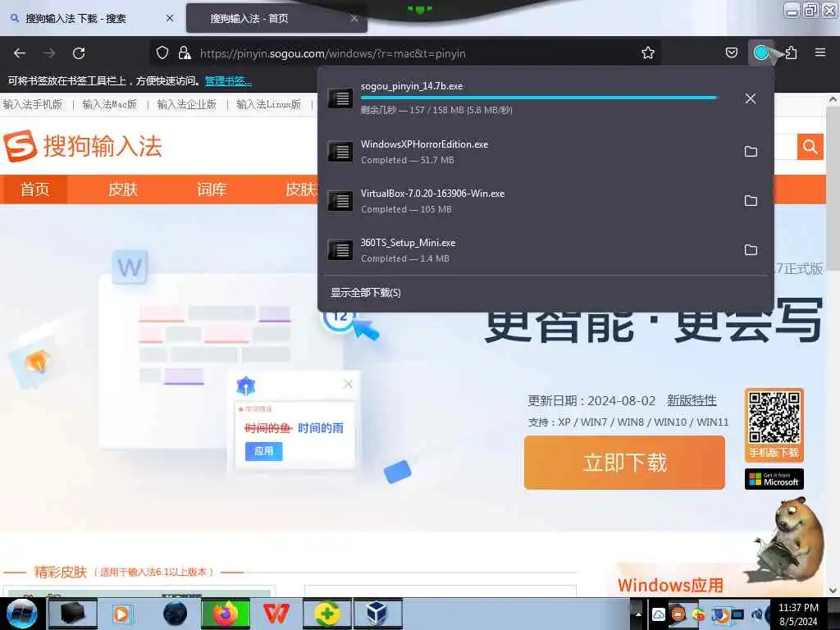Click the forward navigation arrow
Viewport: 840px width, 630px height.
(49, 53)
